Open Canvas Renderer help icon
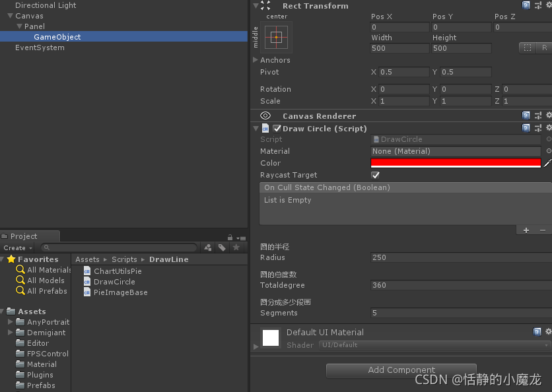The image size is (552, 392). [x=526, y=115]
